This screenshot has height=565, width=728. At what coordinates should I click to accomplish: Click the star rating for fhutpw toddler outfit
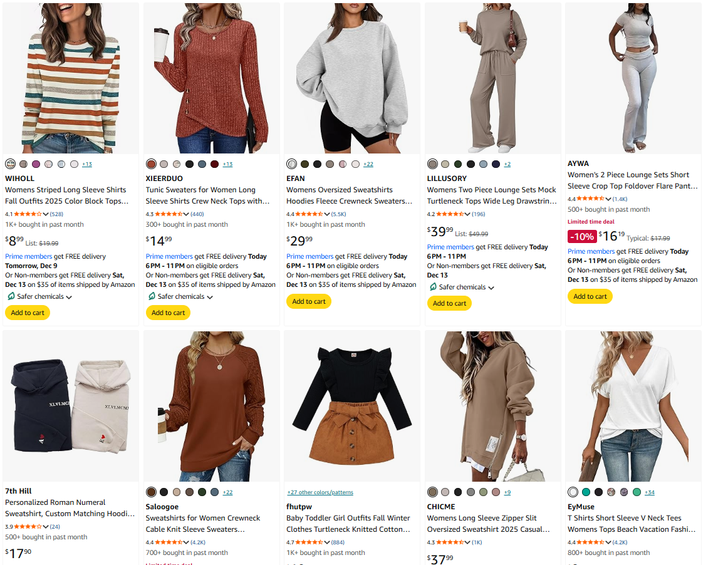[x=309, y=542]
